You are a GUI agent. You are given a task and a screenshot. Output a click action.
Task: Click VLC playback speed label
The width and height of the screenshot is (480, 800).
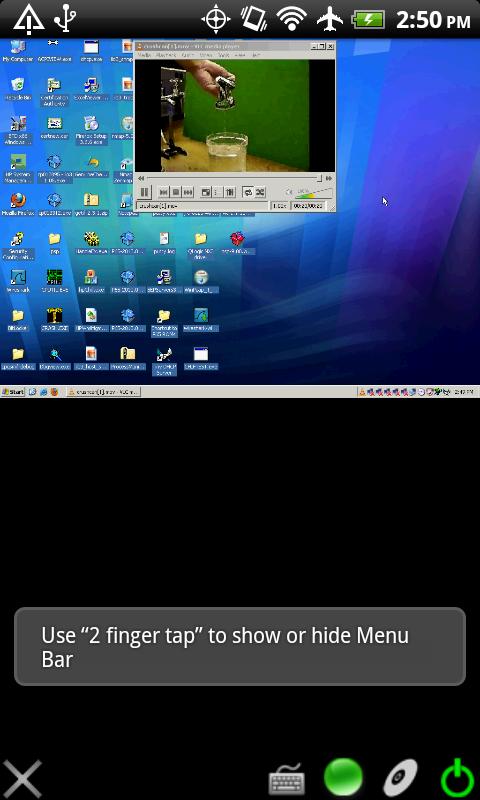click(x=279, y=206)
